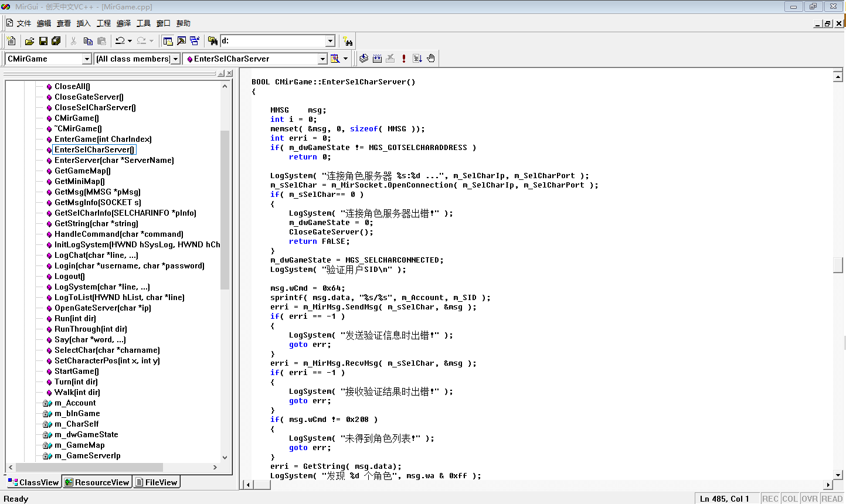Viewport: 846px width, 504px height.
Task: Undo the last edit with Undo arrow
Action: pyautogui.click(x=120, y=41)
